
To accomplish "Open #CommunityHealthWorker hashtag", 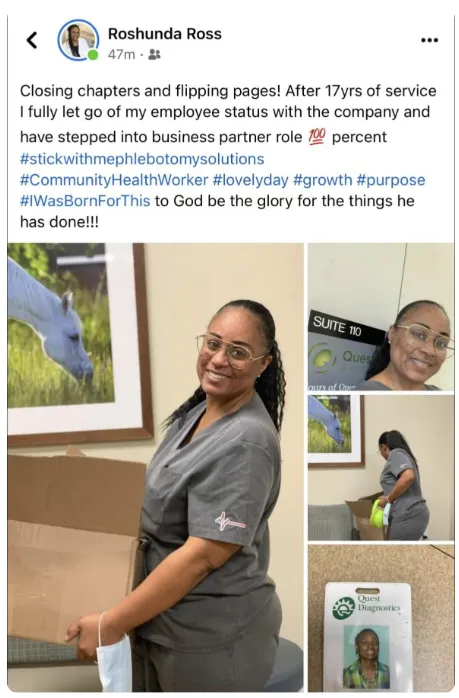I will click(x=114, y=180).
